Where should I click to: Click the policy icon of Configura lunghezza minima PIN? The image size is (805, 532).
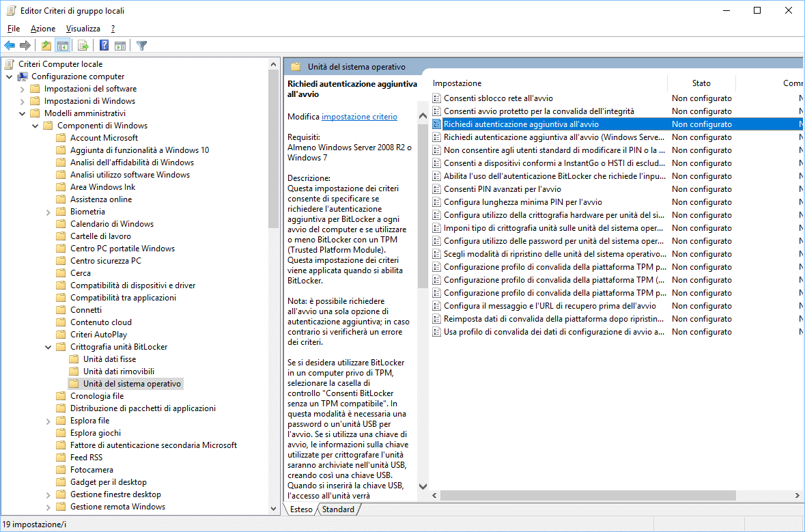pyautogui.click(x=436, y=202)
